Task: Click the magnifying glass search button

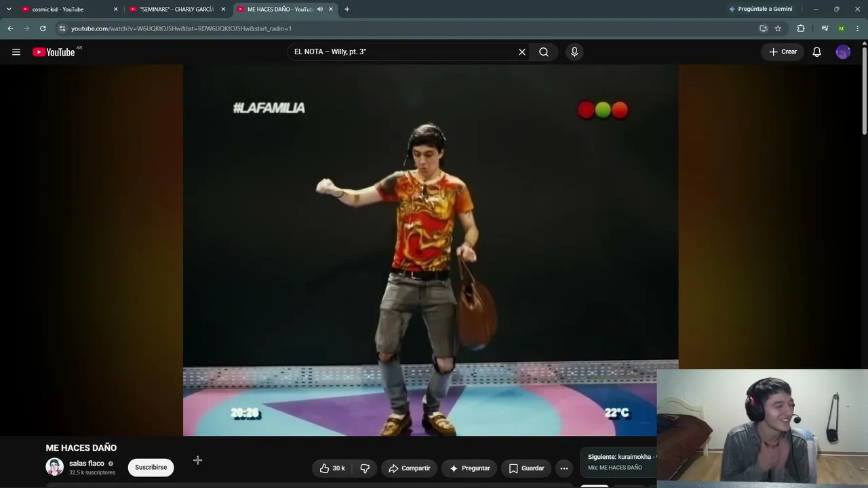Action: tap(544, 52)
